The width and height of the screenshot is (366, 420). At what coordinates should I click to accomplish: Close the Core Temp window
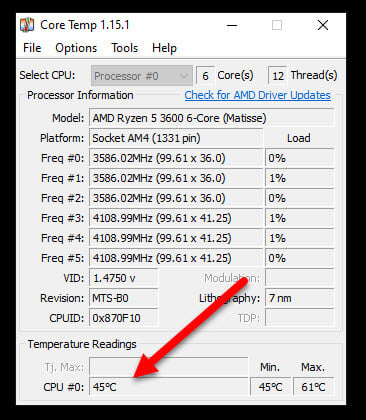[x=323, y=25]
